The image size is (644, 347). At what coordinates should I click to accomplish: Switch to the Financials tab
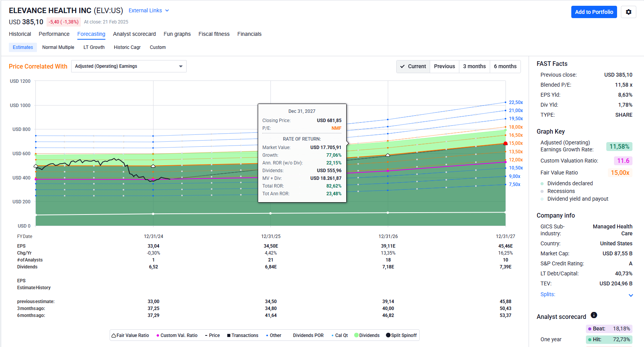click(x=249, y=34)
